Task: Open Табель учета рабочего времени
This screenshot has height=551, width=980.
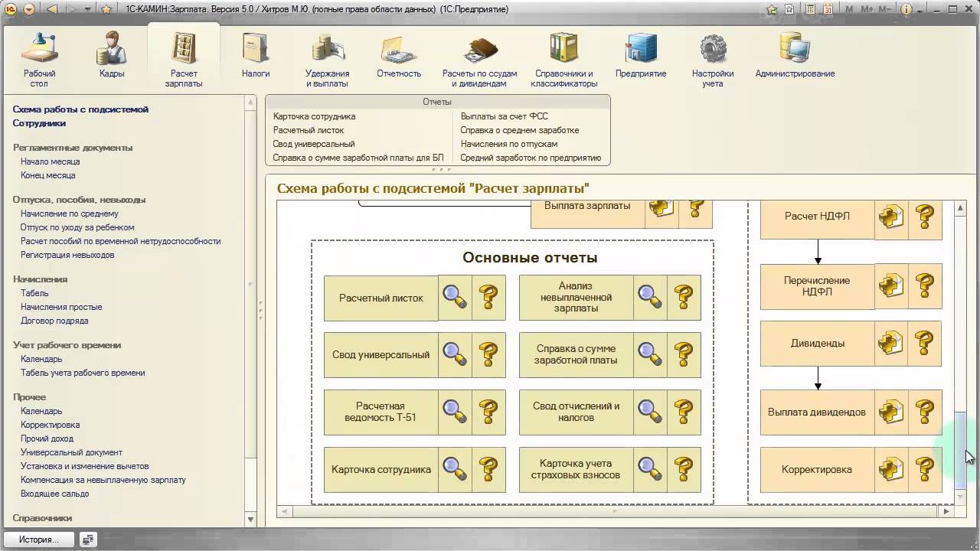Action: (x=83, y=373)
